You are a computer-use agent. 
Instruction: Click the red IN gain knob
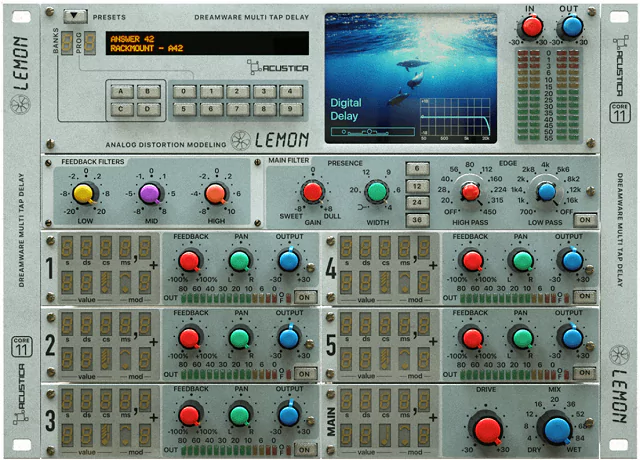(x=532, y=27)
